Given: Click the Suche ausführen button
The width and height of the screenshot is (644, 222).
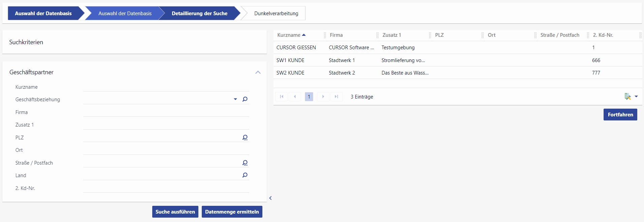Looking at the screenshot, I should click(x=175, y=212).
